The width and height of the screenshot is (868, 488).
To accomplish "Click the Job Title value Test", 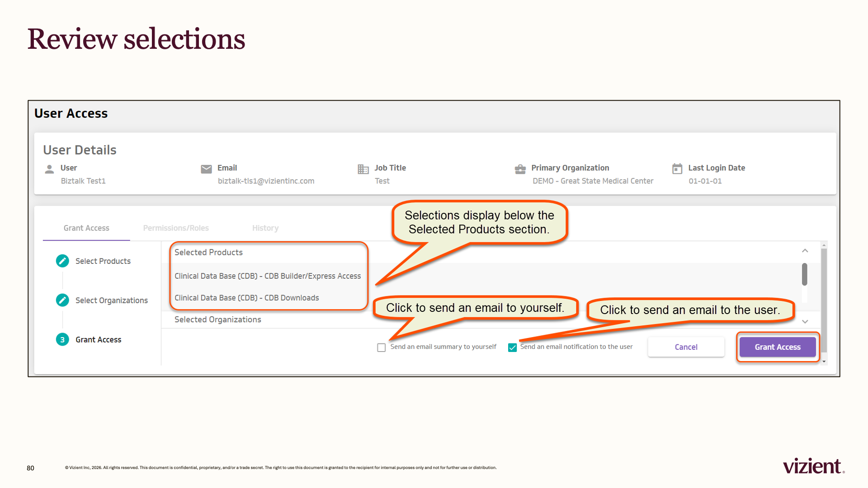I will 382,181.
